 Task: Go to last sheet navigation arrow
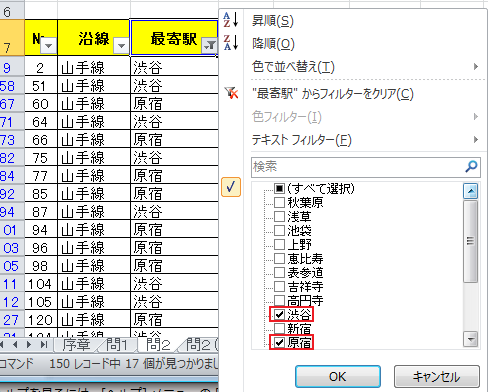pos(44,344)
